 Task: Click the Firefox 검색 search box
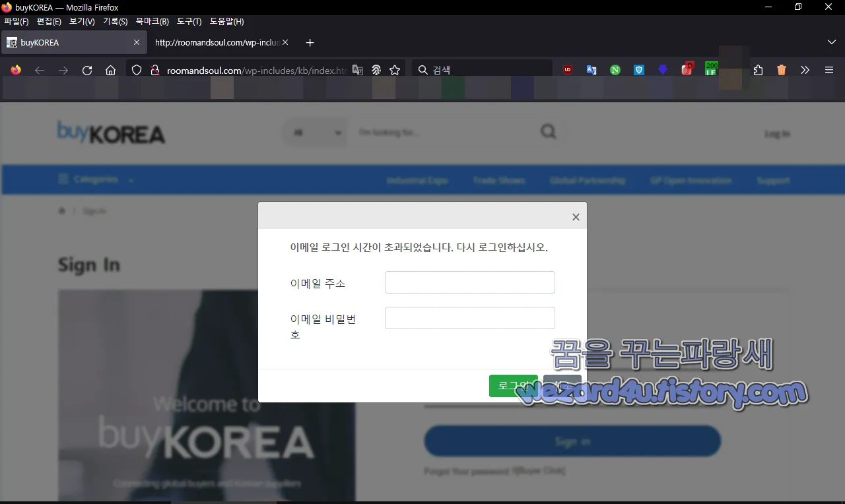pyautogui.click(x=482, y=70)
